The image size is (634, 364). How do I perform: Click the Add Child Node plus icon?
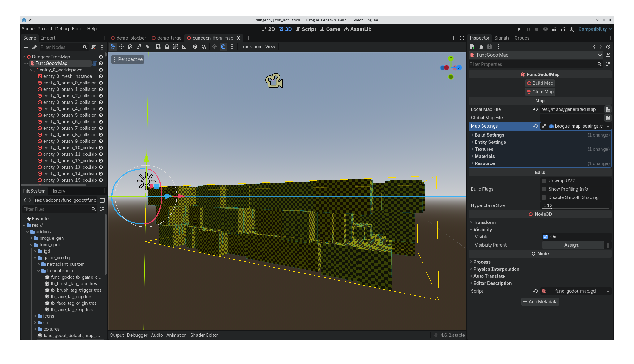pos(26,47)
